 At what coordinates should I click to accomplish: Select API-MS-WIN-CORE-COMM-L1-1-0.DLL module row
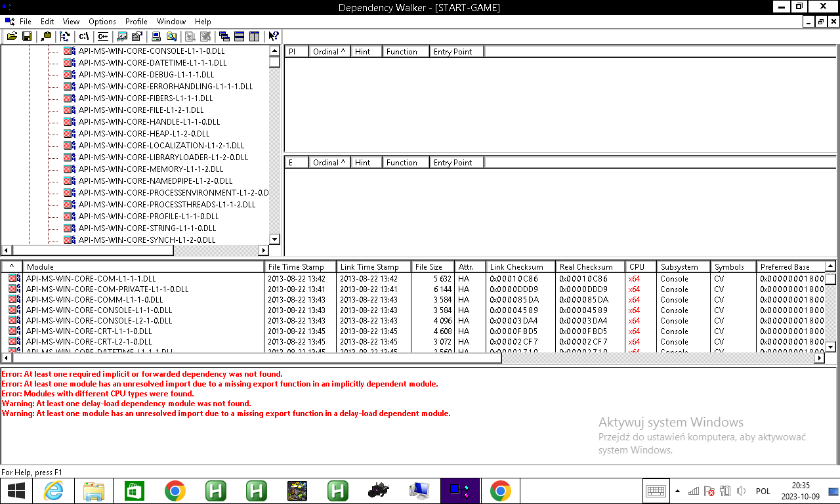[x=413, y=300]
